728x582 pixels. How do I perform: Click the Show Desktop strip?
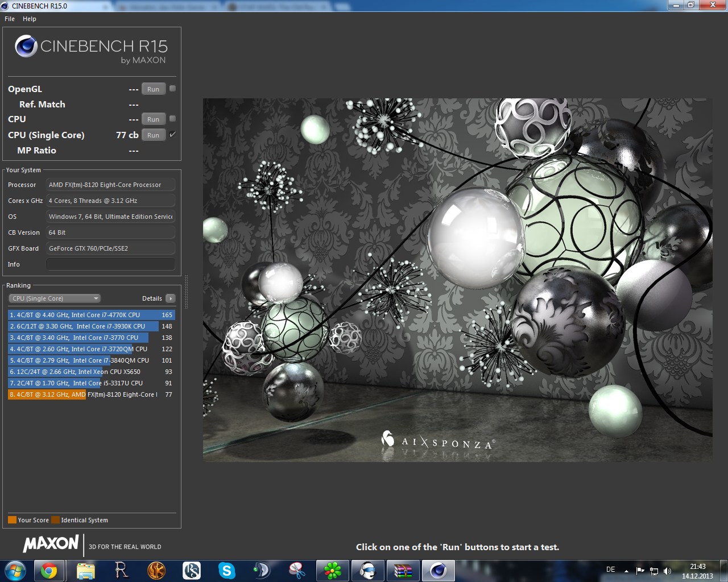[x=724, y=571]
